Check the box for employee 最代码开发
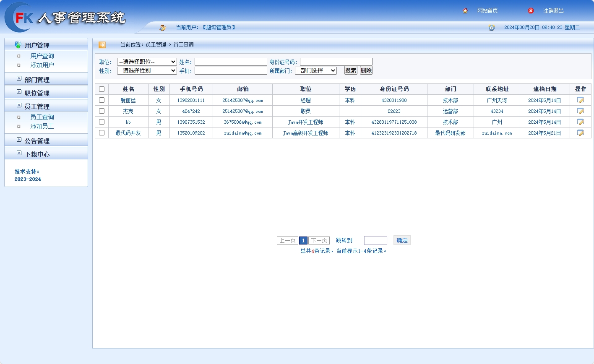 [102, 133]
